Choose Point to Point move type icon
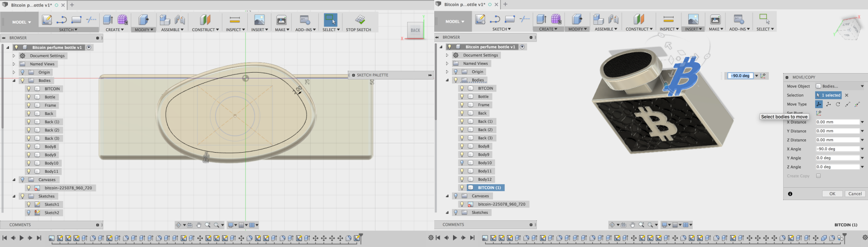 point(848,104)
